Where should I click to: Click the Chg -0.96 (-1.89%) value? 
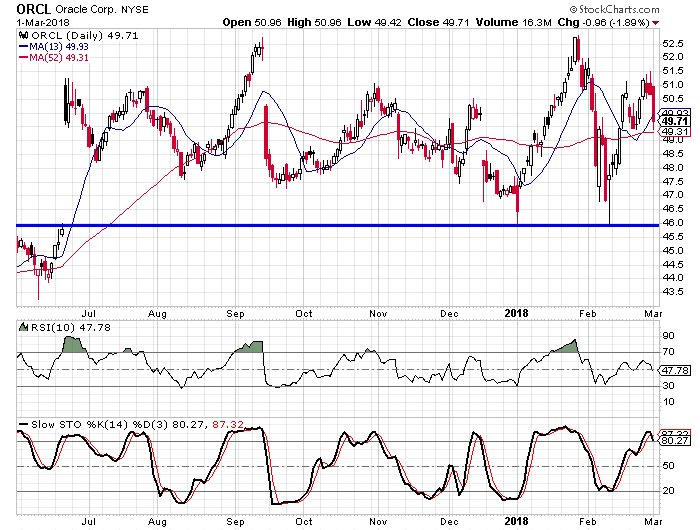coord(604,22)
